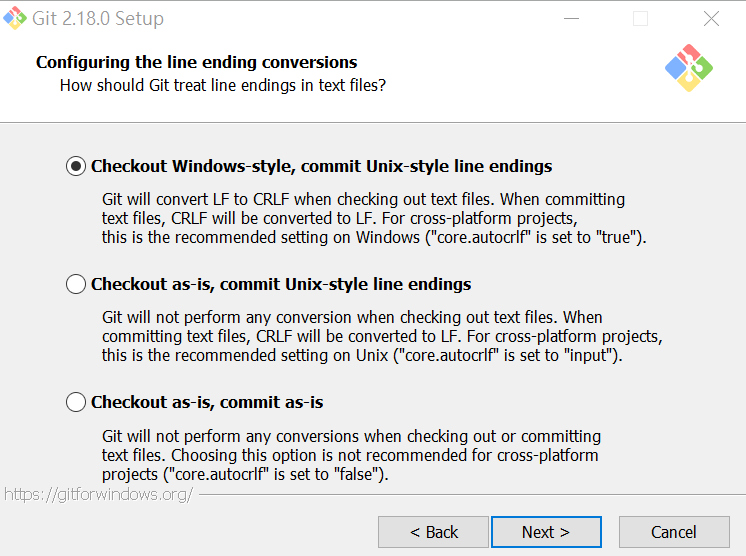Open the gitforwindows.org link
746x556 pixels.
97,494
